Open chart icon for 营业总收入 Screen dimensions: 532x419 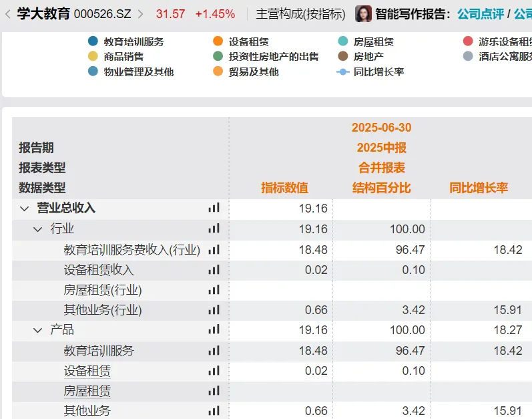pos(214,208)
